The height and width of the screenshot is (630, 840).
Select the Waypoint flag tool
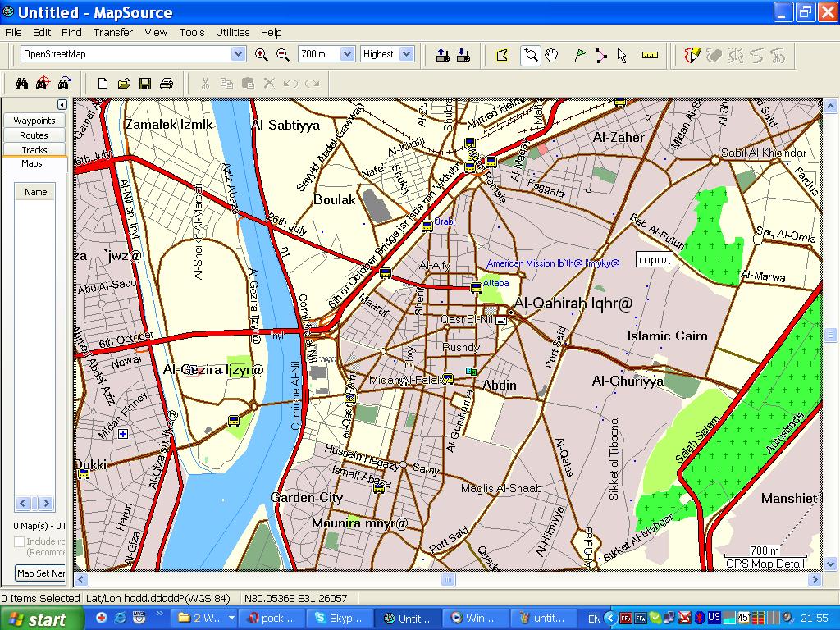pos(579,55)
